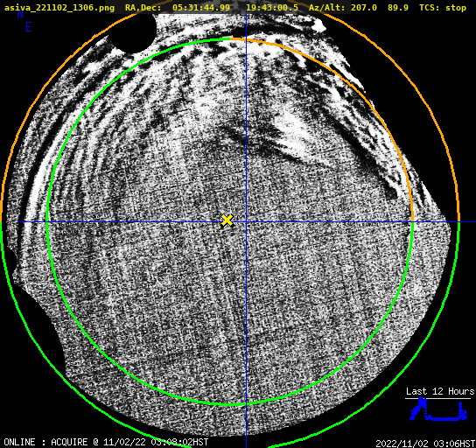
Task: Click the altitude value 89.9
Action: (398, 8)
